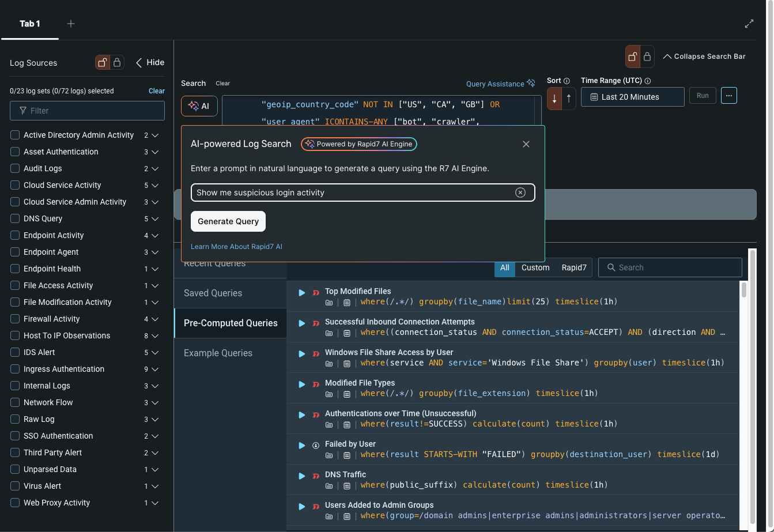Check Network Flow checkbox

point(15,402)
